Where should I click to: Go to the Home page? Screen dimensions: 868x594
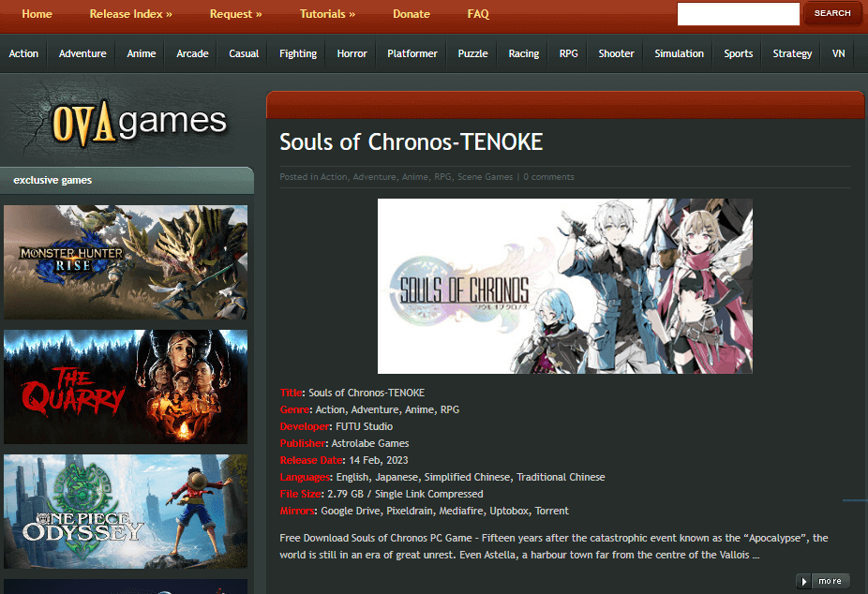point(37,14)
